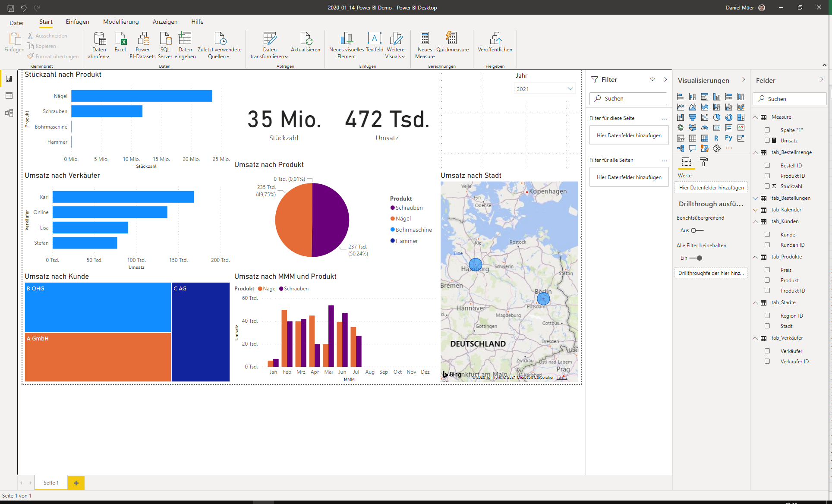
Task: Select the Seite 1 page tab
Action: (x=51, y=483)
